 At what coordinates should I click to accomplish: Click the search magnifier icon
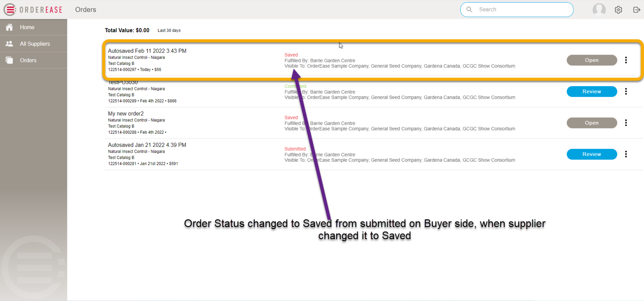click(x=469, y=9)
